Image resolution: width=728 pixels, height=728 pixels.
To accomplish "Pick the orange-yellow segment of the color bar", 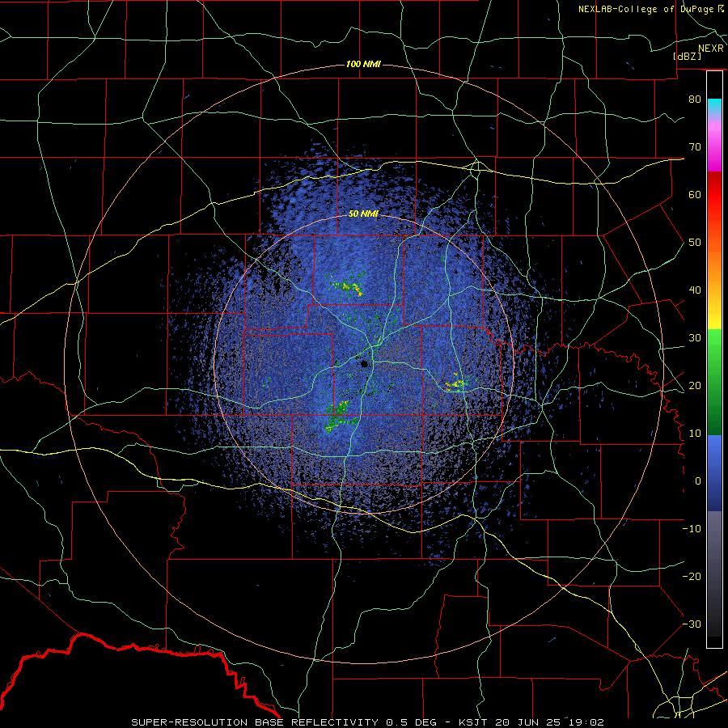I will (714, 286).
